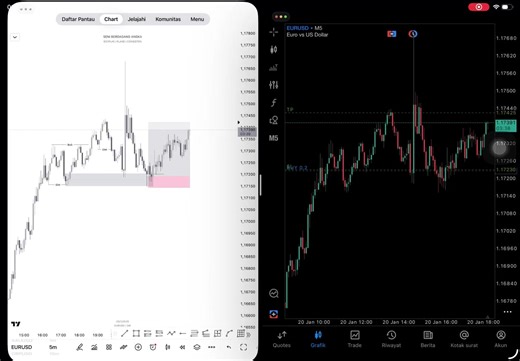Open the Riwayat history tab
The height and width of the screenshot is (361, 520).
391,339
